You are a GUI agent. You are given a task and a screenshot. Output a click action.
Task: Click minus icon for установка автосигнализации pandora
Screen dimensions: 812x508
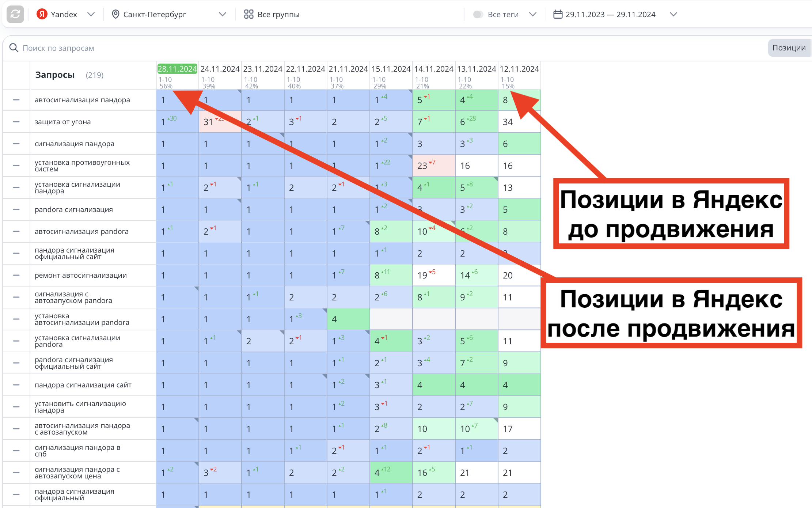(x=16, y=319)
